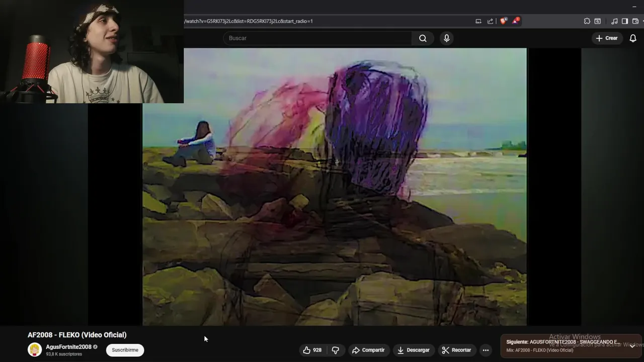Expand the Siguiente mix playlist panel
The height and width of the screenshot is (362, 644).
632,346
